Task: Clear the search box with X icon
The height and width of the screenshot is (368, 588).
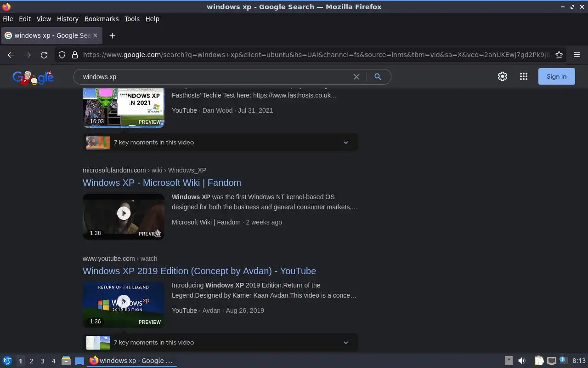Action: [356, 77]
